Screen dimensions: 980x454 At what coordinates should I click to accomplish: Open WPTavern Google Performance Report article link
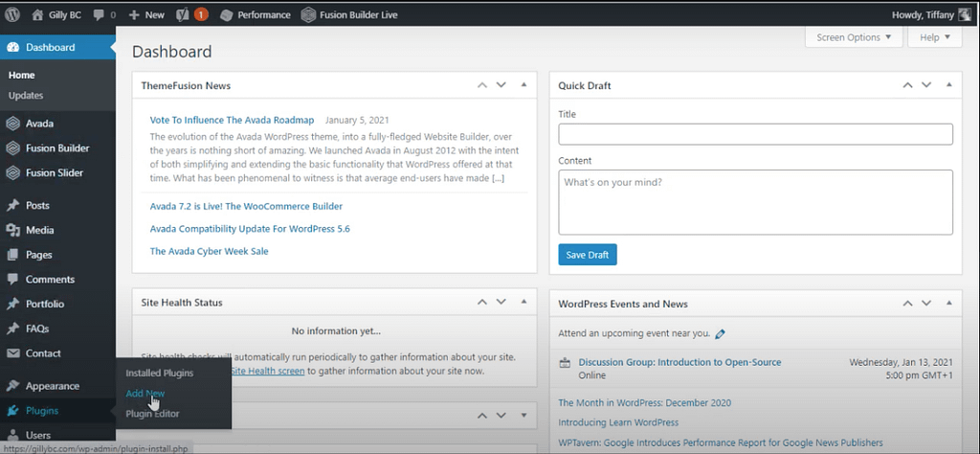(x=721, y=443)
